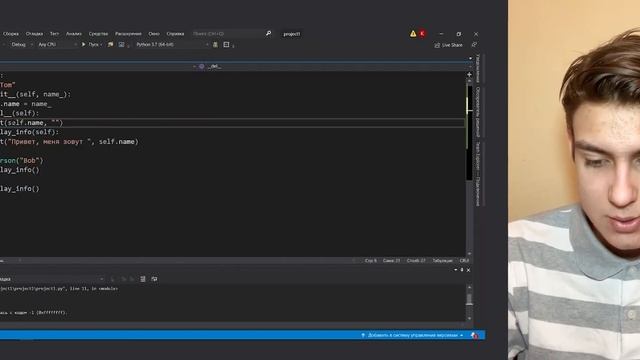Click the code line with "Привет, меня зовут "
This screenshot has width=640, height=360.
pyautogui.click(x=69, y=142)
